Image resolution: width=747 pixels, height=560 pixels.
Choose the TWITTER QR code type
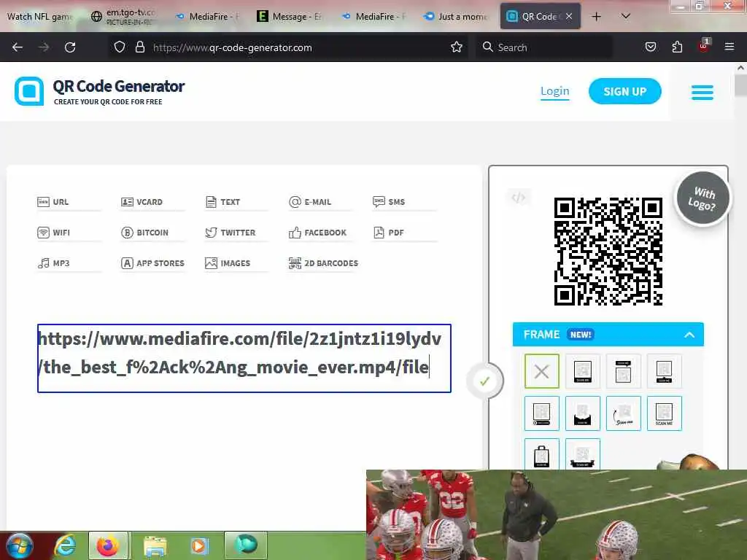coord(230,233)
